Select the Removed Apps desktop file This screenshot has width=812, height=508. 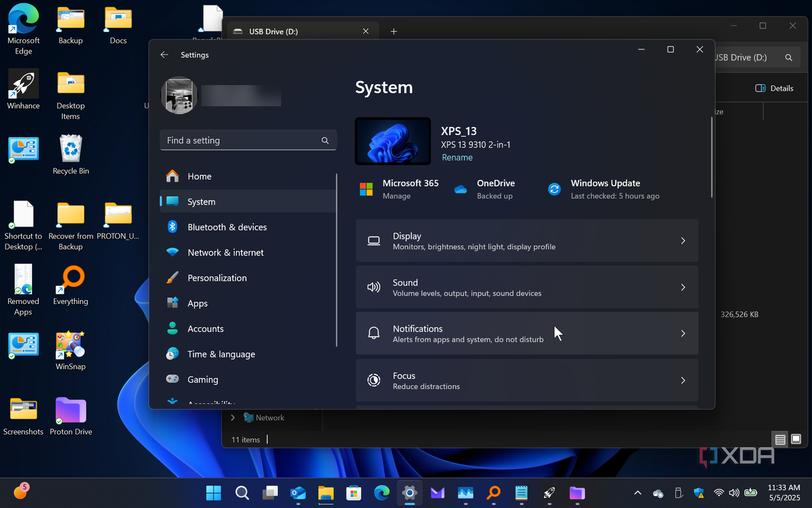point(23,291)
